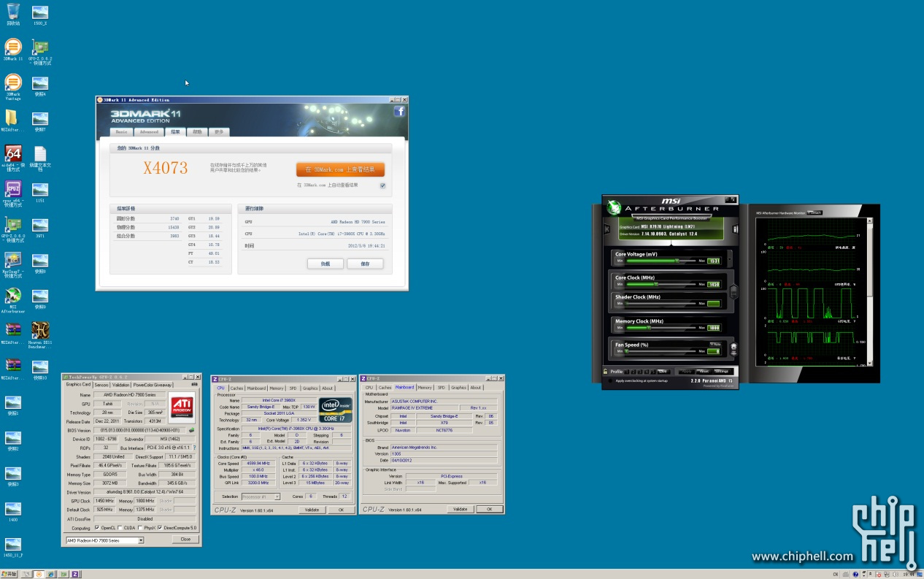Open the 1151 image file on desktop
924x579 pixels.
click(x=40, y=193)
